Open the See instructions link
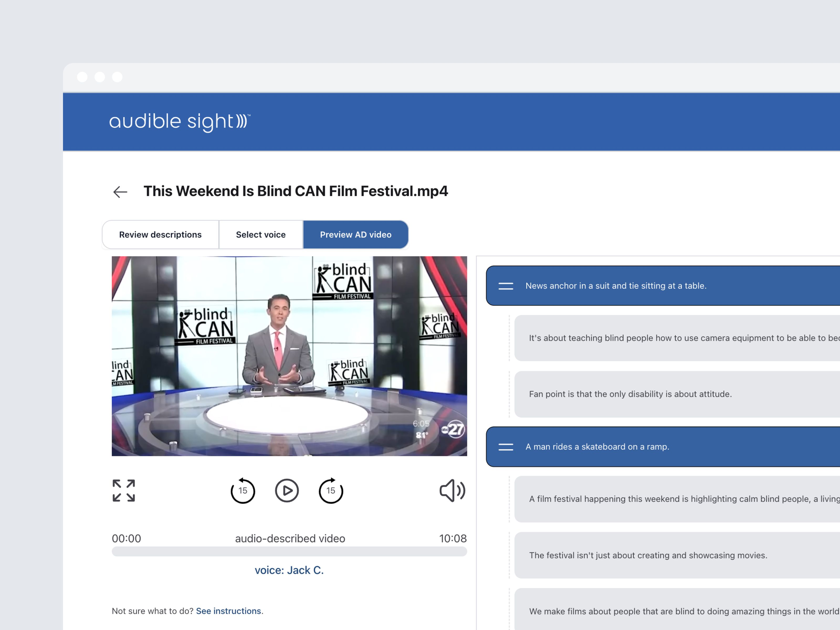Viewport: 840px width, 630px height. (228, 611)
